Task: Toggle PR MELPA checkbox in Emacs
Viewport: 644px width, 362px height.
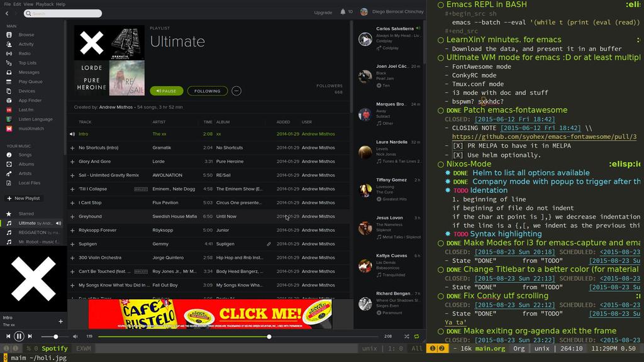Action: click(458, 146)
